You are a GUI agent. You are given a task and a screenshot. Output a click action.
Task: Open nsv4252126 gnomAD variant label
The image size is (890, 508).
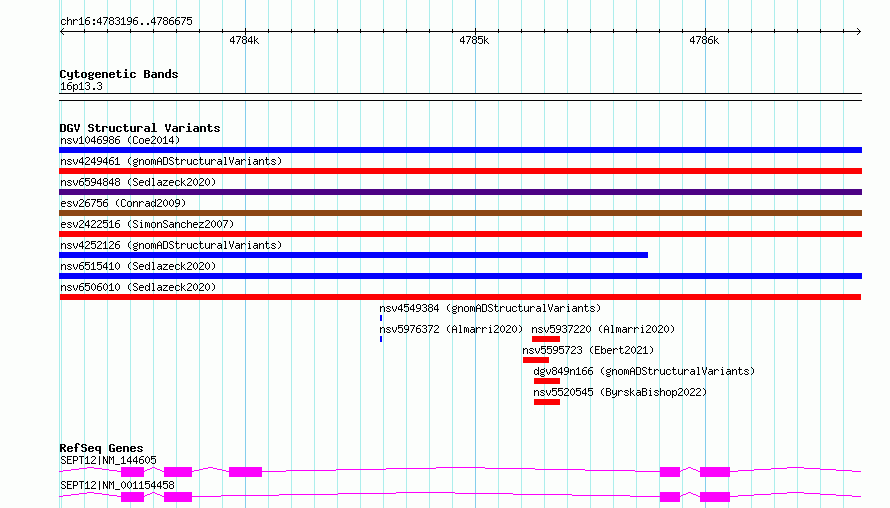click(x=171, y=245)
